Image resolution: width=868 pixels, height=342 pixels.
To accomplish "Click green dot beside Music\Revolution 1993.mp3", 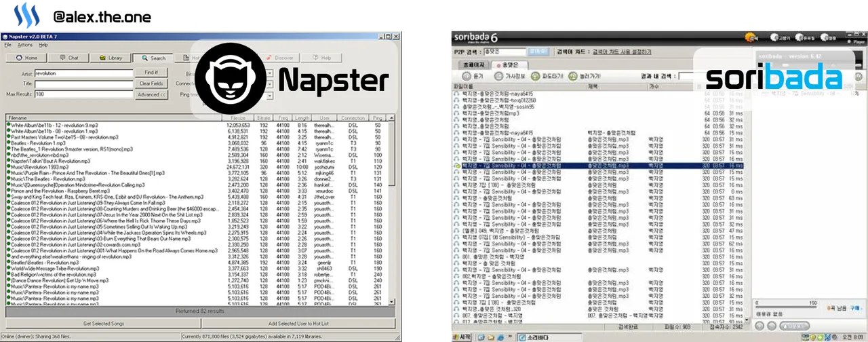I will pyautogui.click(x=7, y=166).
